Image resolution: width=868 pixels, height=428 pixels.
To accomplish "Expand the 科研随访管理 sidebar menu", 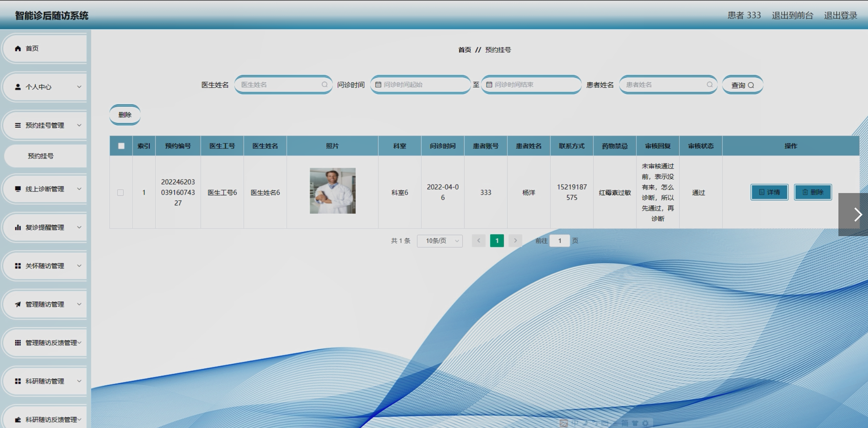I will coord(45,381).
